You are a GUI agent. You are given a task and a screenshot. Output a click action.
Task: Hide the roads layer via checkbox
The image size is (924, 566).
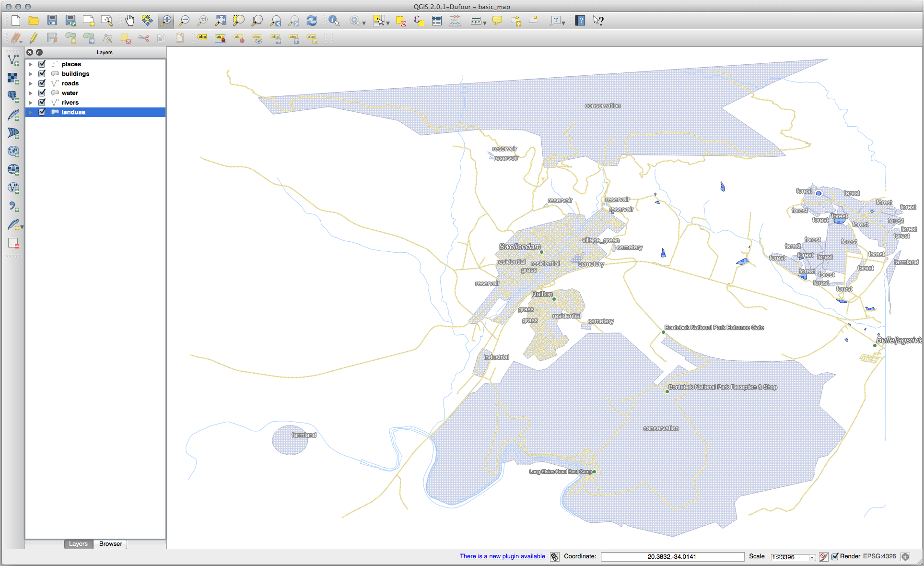coord(42,83)
